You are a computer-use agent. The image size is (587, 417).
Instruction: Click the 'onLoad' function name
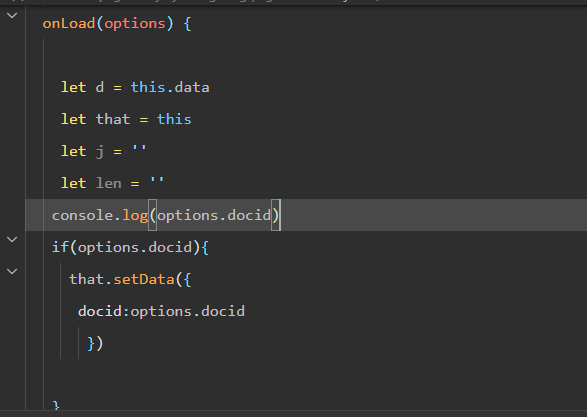(69, 24)
